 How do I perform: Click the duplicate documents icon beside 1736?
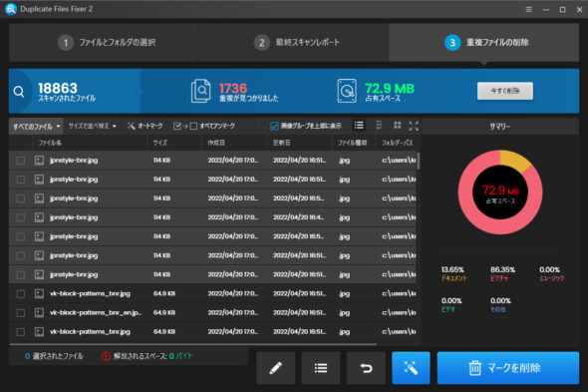click(200, 91)
